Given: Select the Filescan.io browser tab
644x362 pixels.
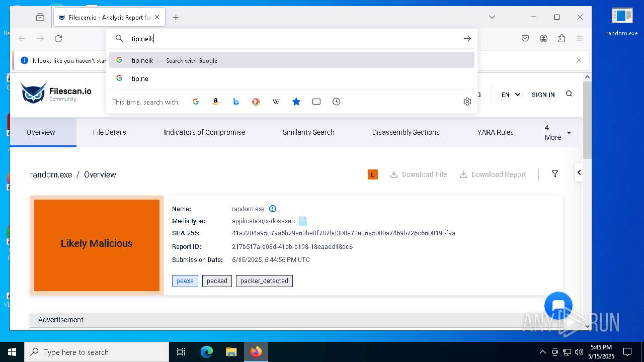Looking at the screenshot, I should (108, 17).
